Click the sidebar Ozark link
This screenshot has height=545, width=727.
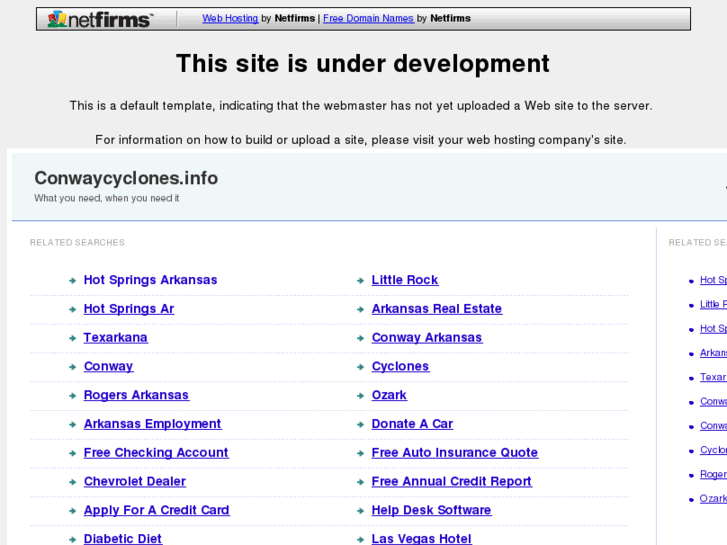(713, 498)
